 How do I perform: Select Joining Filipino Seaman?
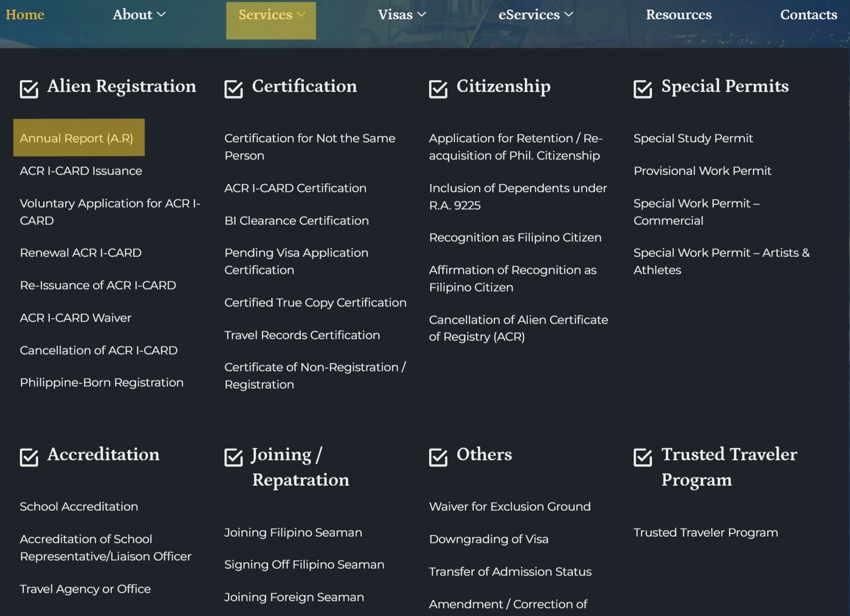293,533
